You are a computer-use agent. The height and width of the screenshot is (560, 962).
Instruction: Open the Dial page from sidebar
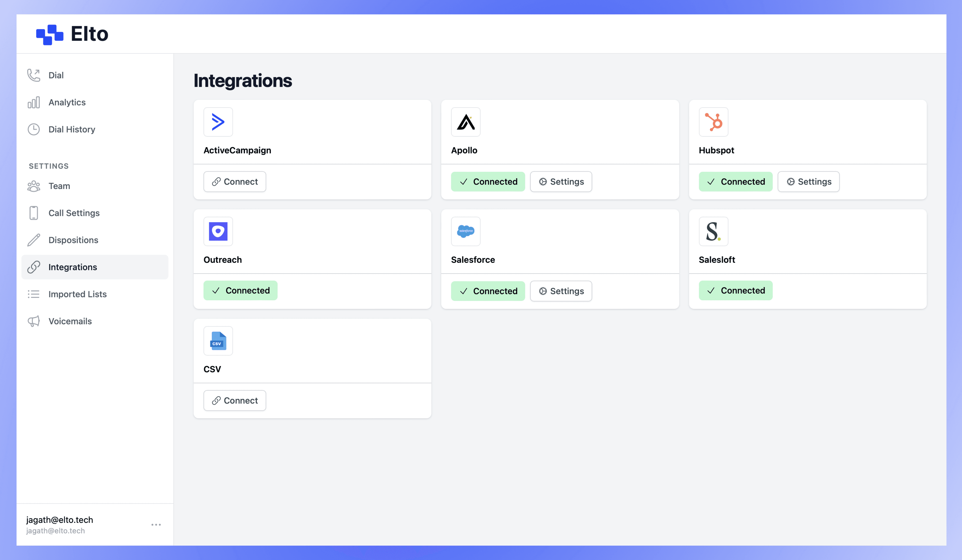pos(56,75)
